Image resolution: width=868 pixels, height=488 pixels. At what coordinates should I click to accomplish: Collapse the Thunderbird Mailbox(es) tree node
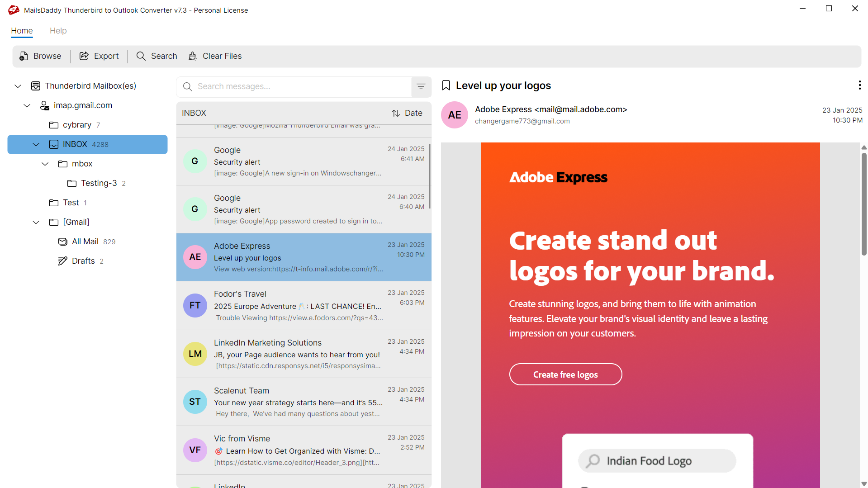pyautogui.click(x=18, y=86)
